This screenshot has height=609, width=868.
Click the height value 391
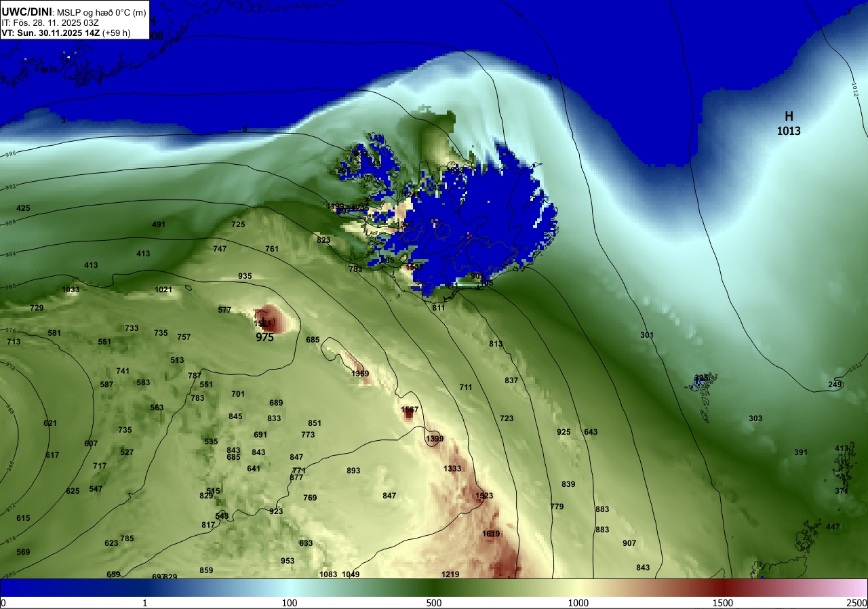coord(801,452)
